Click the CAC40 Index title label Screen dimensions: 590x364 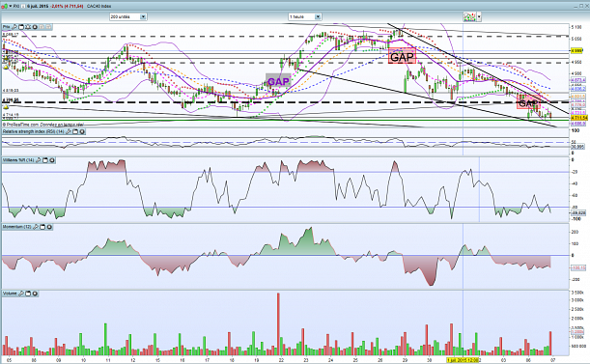(98, 6)
